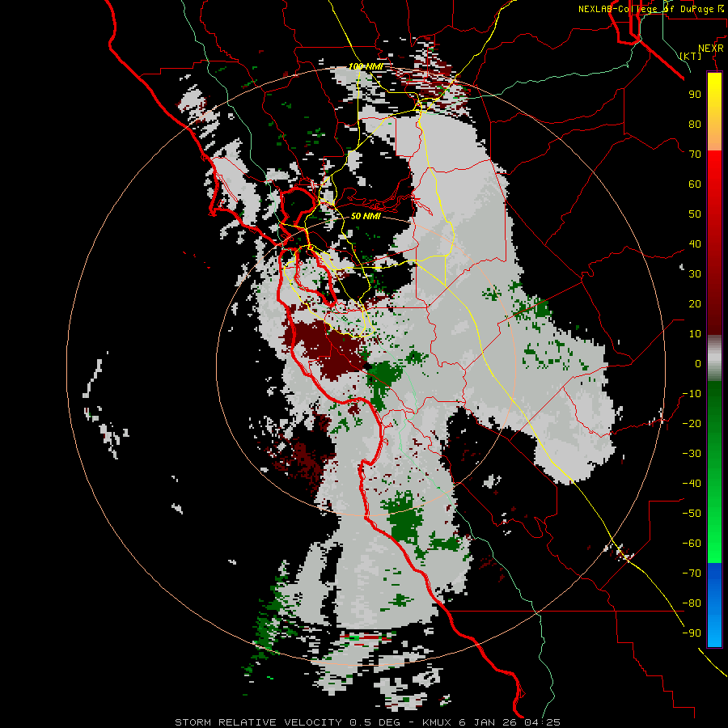Screen dimensions: 728x728
Task: Click the -80 value on velocity scale
Action: pos(692,603)
